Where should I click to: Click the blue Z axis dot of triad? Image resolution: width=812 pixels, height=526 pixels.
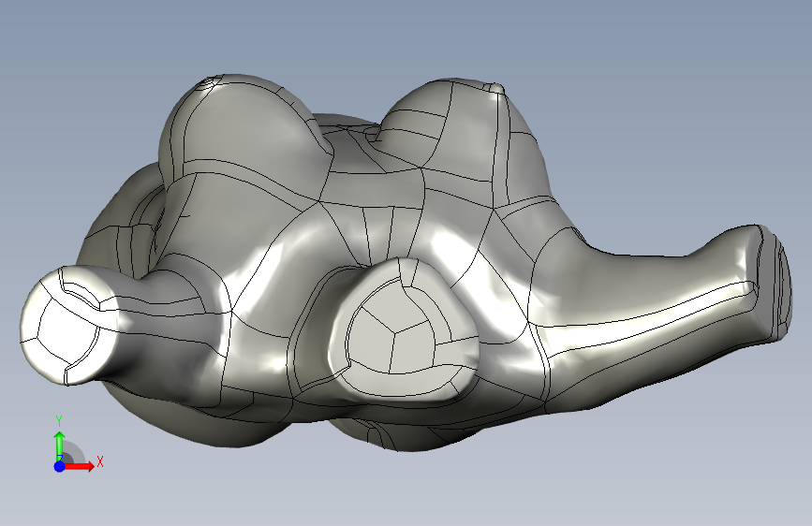pos(60,466)
